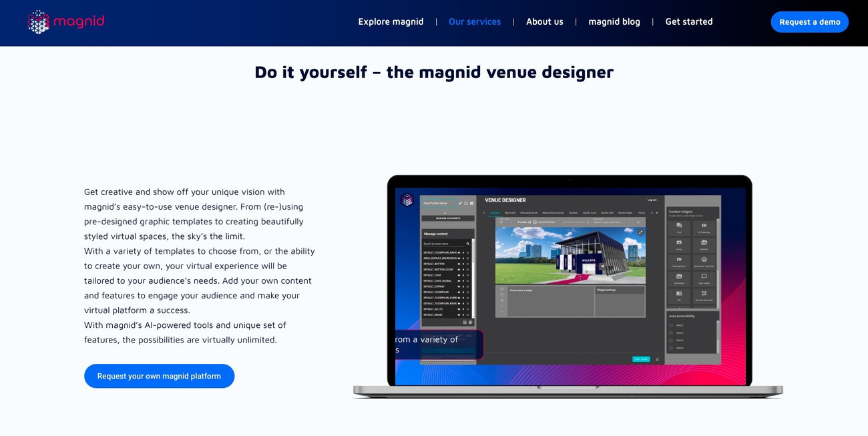Switch to the Booth Left tab

tap(607, 213)
